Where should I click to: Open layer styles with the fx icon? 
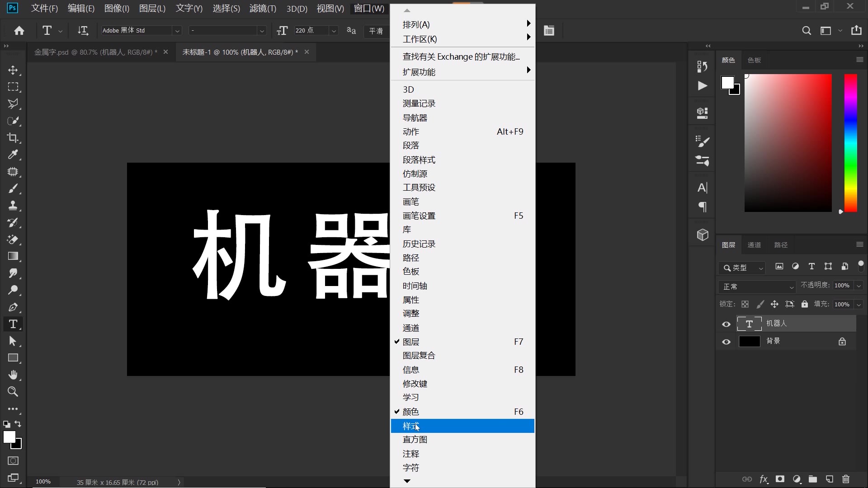(x=764, y=479)
